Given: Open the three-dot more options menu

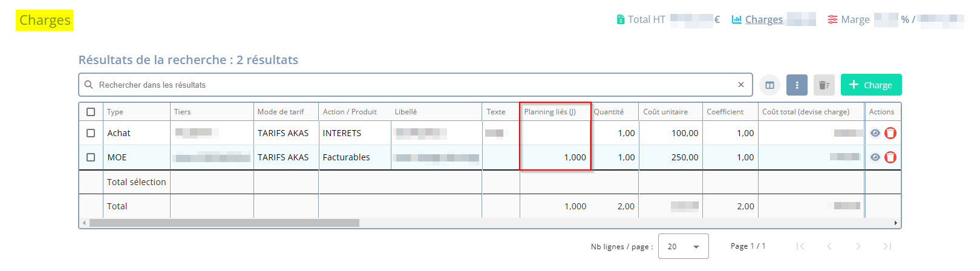Looking at the screenshot, I should [x=797, y=85].
